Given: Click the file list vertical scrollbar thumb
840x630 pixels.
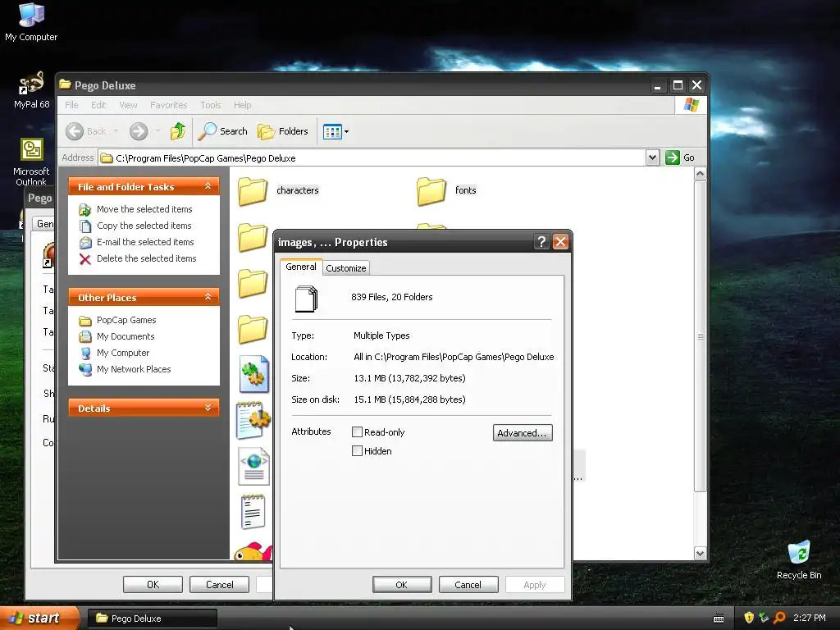Looking at the screenshot, I should [701, 336].
